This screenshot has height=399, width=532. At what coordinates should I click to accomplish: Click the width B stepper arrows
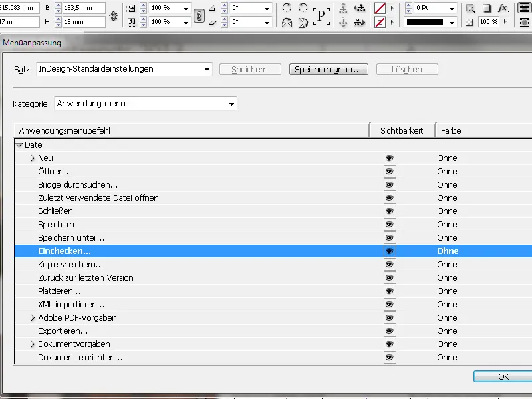[x=58, y=8]
